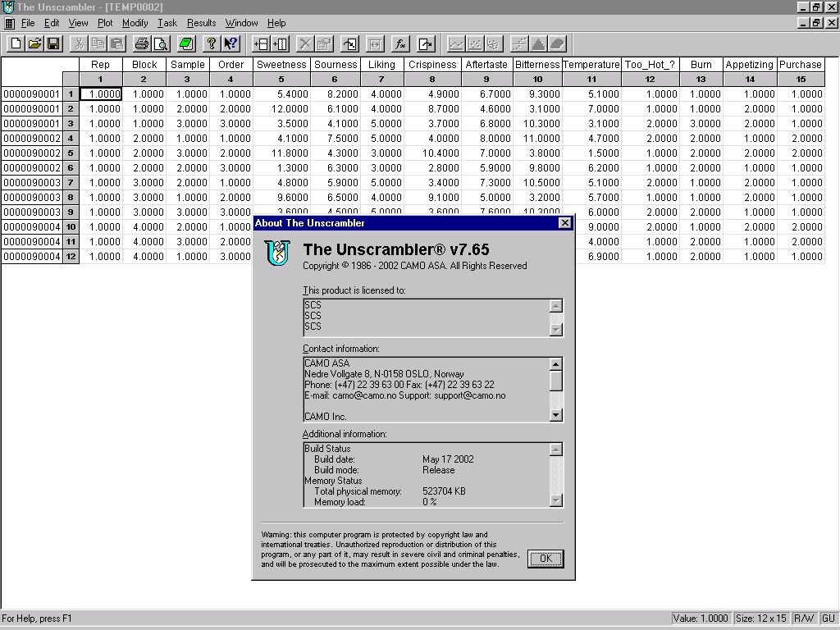
Task: Open the Results menu
Action: coord(201,23)
